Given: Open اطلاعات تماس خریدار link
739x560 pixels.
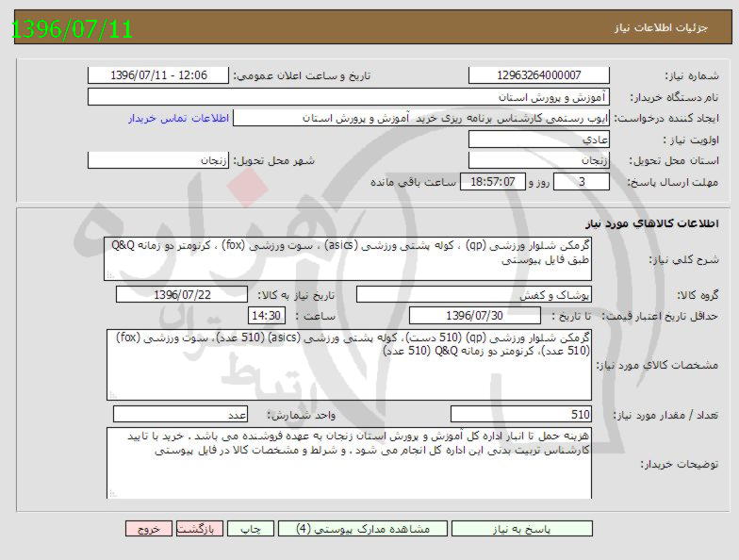Looking at the screenshot, I should point(179,118).
